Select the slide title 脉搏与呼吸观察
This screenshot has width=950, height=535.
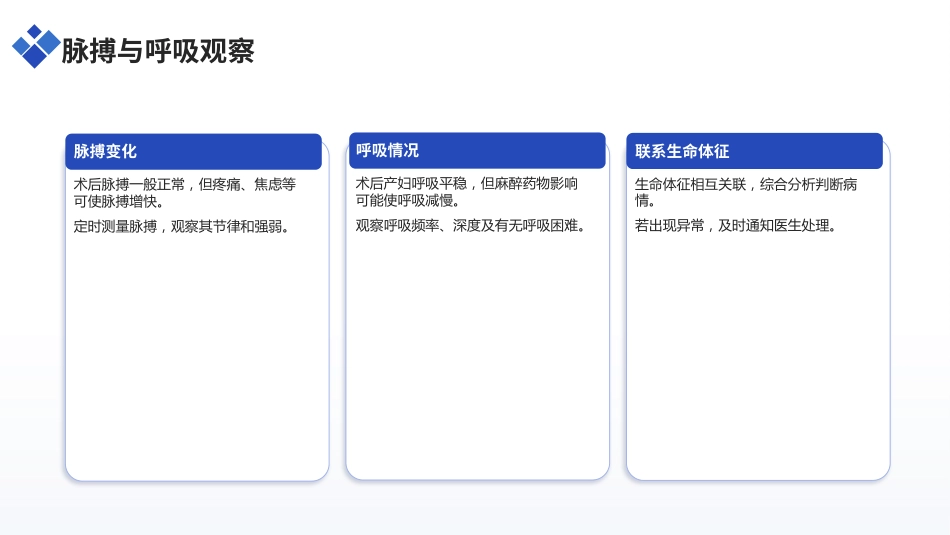coord(158,51)
